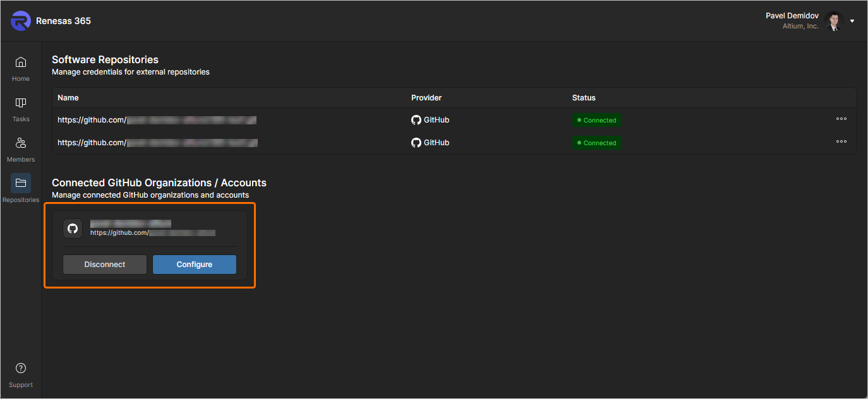Open the Home page from sidebar
Viewport: 868px width, 399px height.
coord(21,63)
